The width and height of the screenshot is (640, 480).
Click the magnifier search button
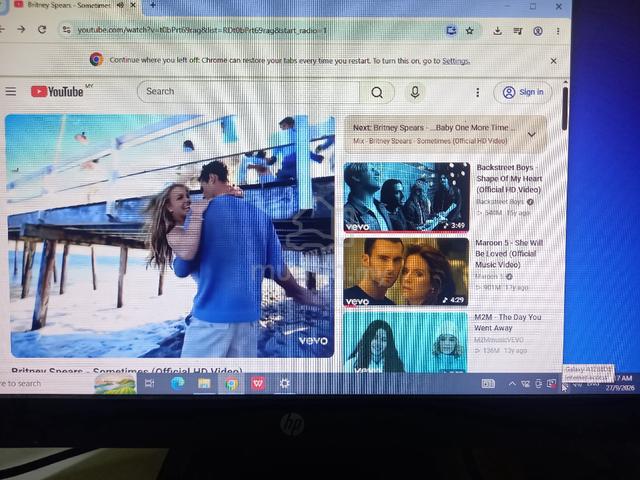point(377,93)
